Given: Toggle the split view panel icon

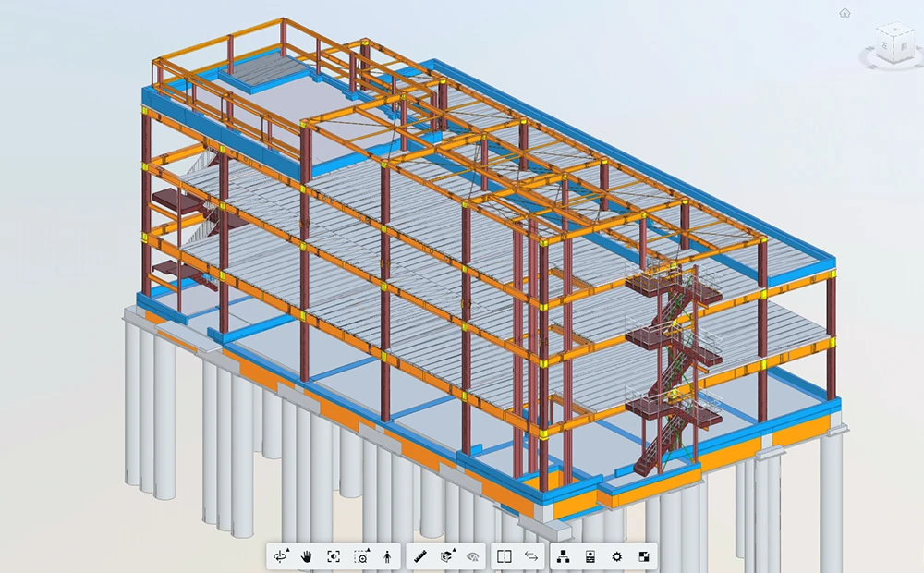Looking at the screenshot, I should point(504,556).
